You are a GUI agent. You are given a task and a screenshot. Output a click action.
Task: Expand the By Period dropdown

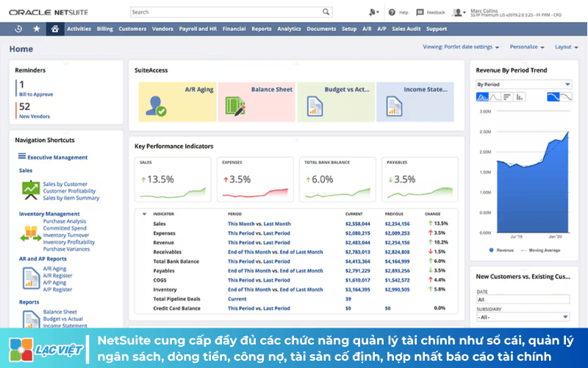[x=524, y=85]
